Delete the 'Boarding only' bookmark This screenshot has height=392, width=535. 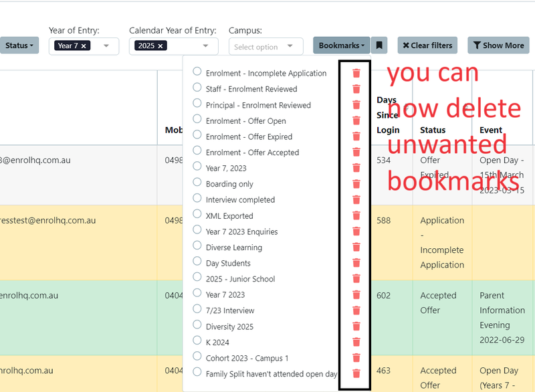(356, 183)
